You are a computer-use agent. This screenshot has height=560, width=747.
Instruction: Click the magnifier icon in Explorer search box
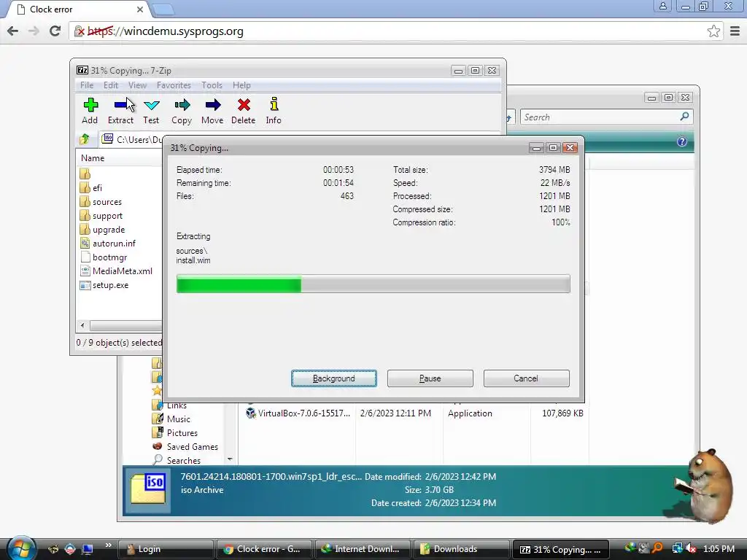(684, 117)
